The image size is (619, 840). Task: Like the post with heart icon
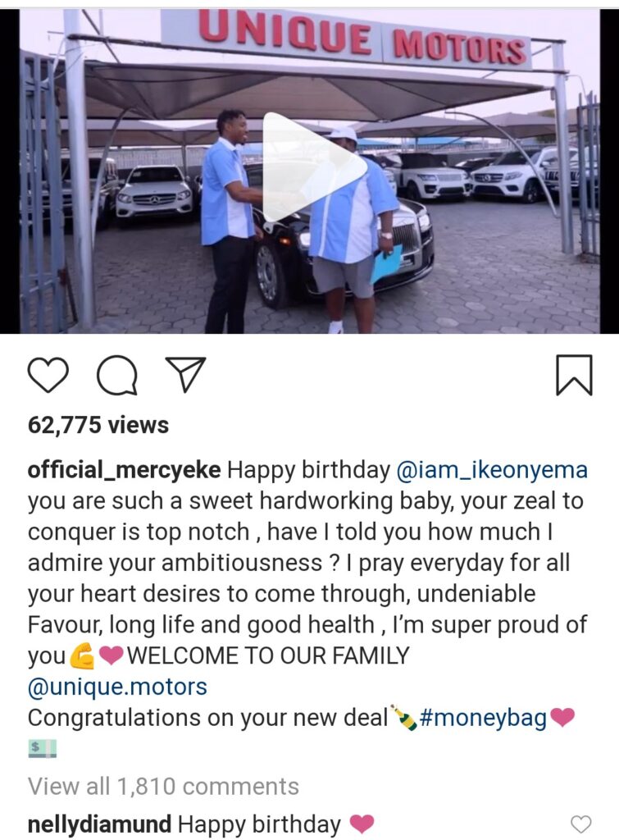(x=48, y=375)
